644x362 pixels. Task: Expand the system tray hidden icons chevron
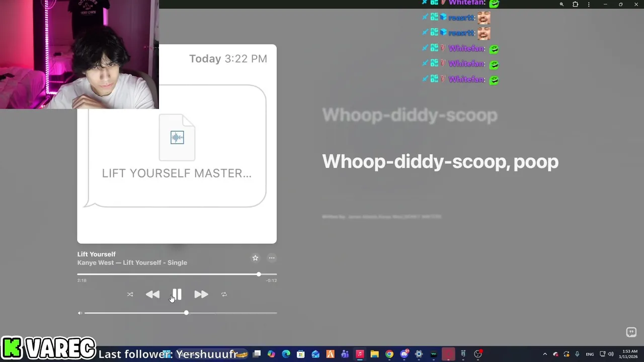point(545,354)
